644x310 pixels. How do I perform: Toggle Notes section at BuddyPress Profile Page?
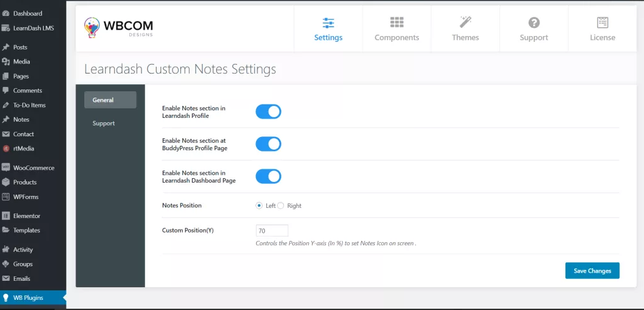(x=268, y=144)
